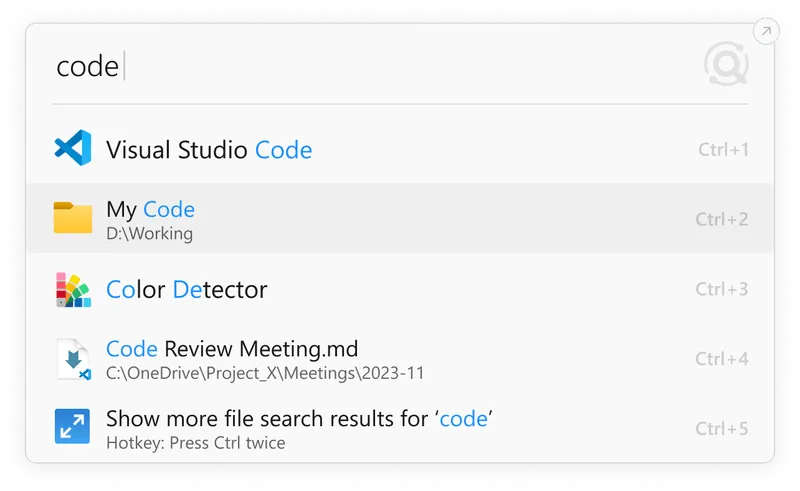Click the blue expand arrows icon

click(x=72, y=426)
